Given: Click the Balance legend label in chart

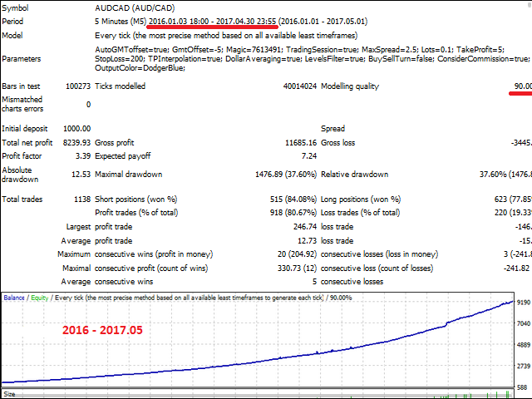Looking at the screenshot, I should pos(14,298).
